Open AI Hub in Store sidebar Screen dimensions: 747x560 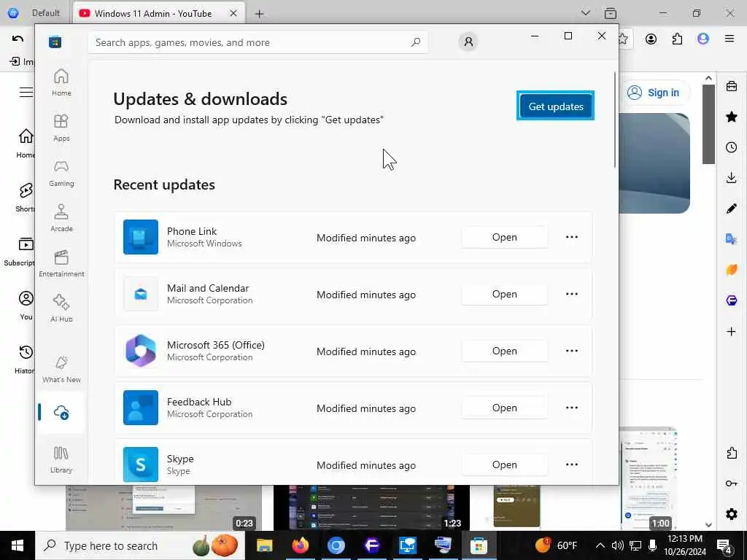pos(61,308)
